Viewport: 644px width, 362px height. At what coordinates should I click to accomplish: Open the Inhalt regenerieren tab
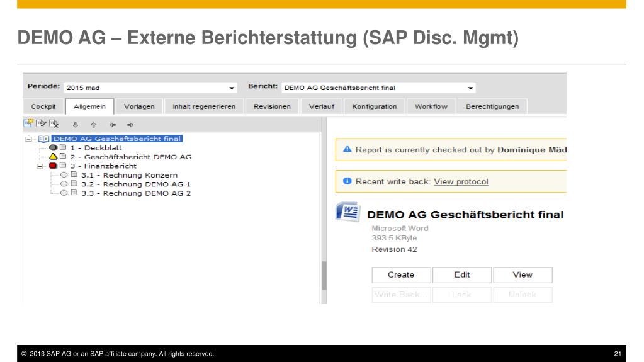(204, 106)
